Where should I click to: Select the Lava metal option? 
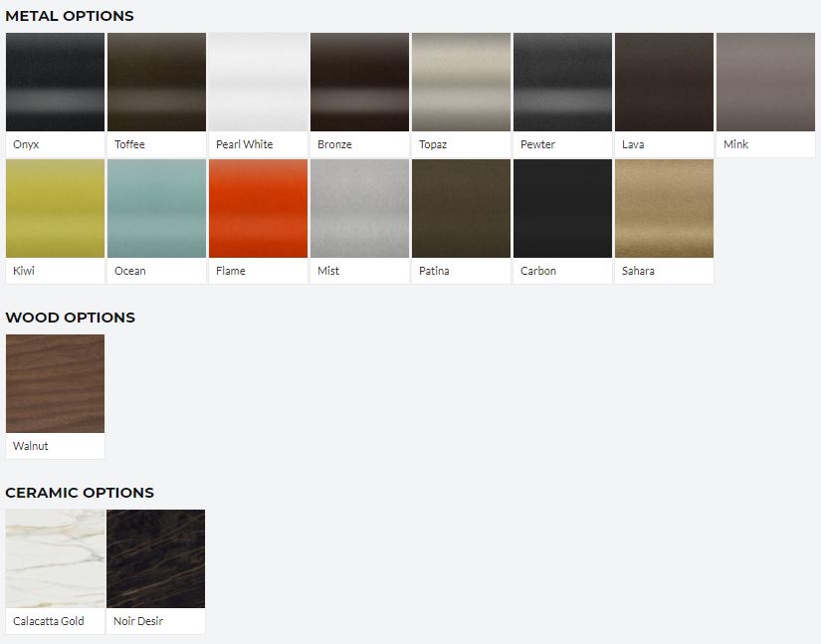click(x=665, y=83)
